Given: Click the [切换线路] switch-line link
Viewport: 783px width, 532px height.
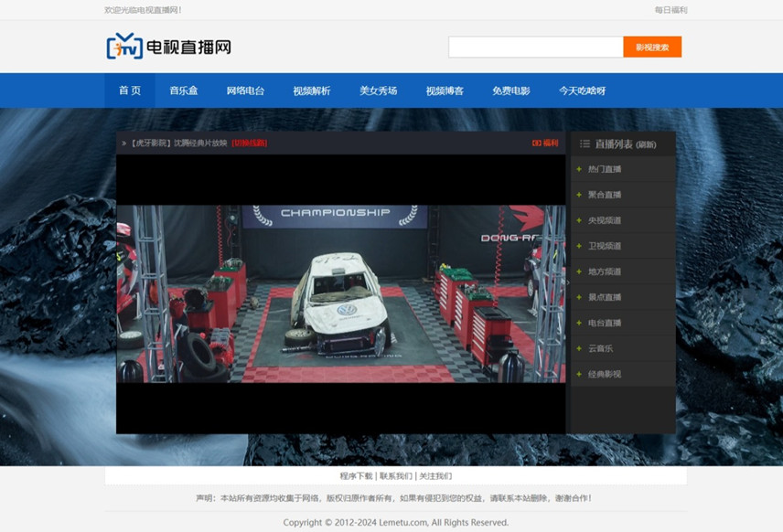Looking at the screenshot, I should [250, 144].
